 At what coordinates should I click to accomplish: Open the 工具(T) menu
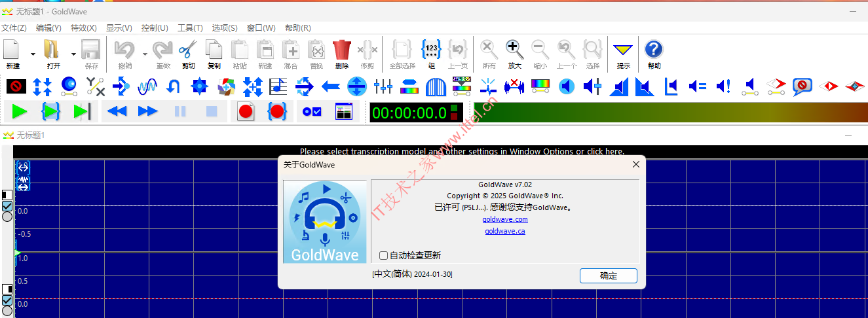[190, 28]
